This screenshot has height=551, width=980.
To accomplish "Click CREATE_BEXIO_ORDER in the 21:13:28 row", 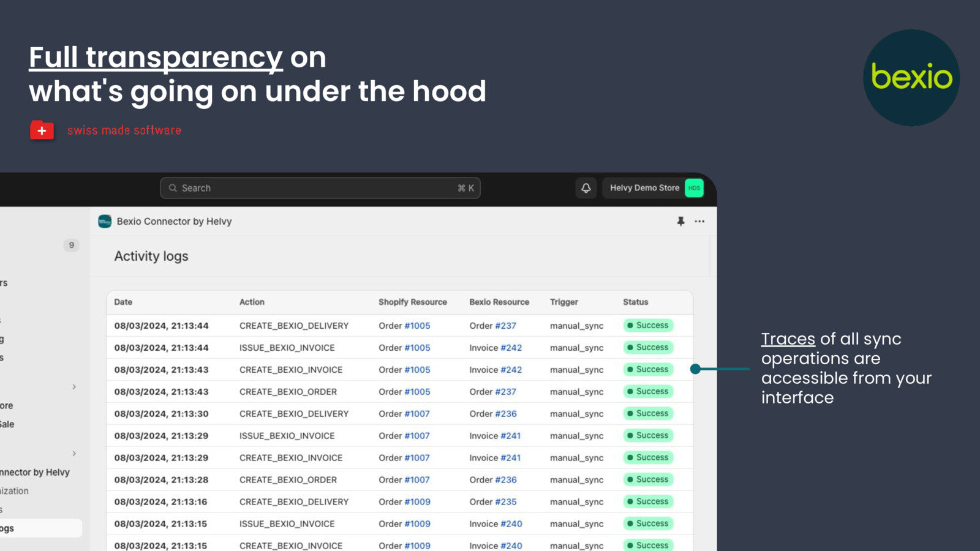I will (288, 480).
